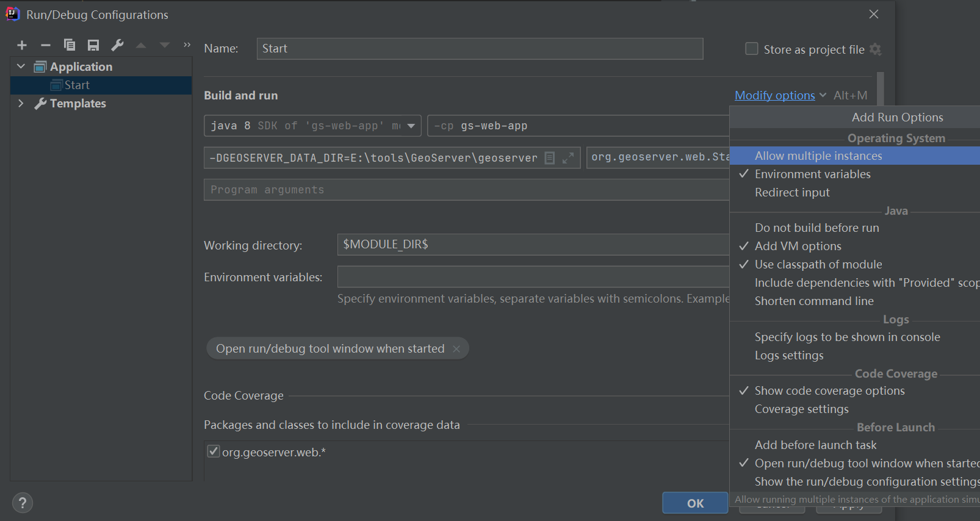Click the gear icon beside Store as project file

(x=876, y=49)
